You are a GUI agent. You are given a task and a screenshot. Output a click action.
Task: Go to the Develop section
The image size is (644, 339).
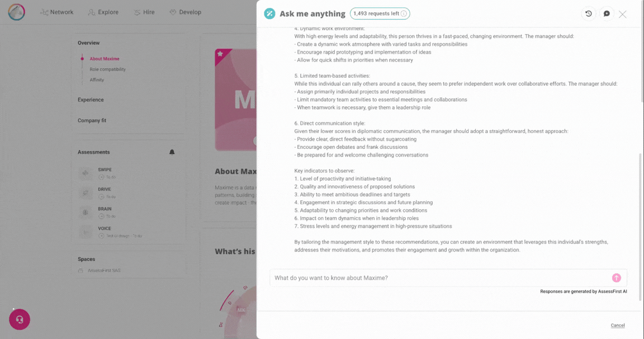pyautogui.click(x=185, y=12)
